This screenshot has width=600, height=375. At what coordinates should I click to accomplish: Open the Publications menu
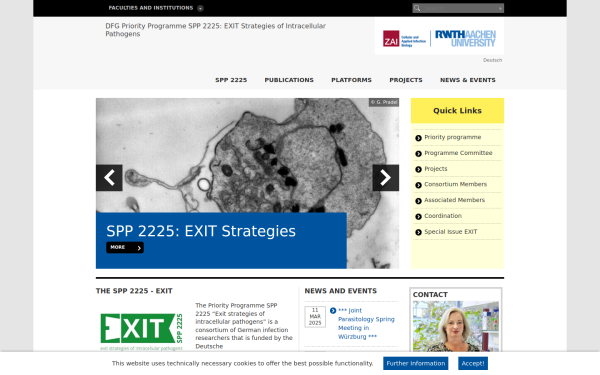289,80
